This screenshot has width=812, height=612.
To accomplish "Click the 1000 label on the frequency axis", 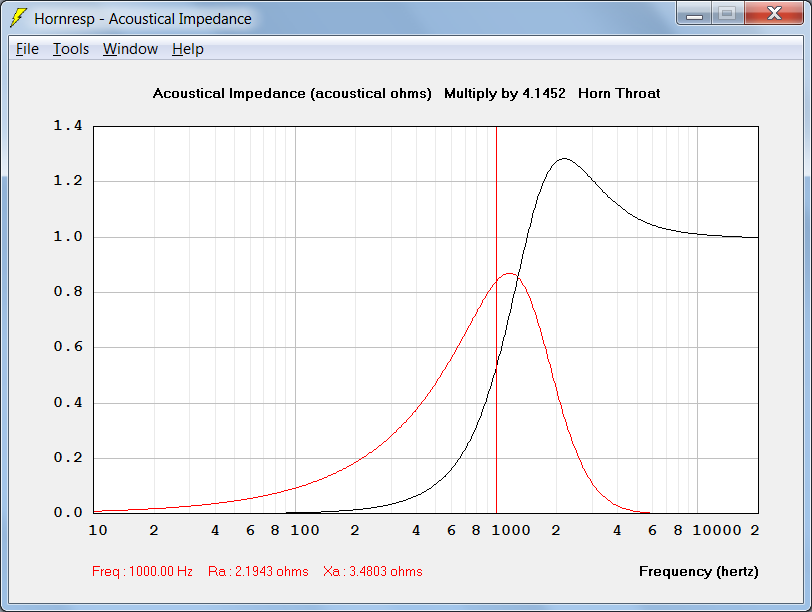I will 511,530.
